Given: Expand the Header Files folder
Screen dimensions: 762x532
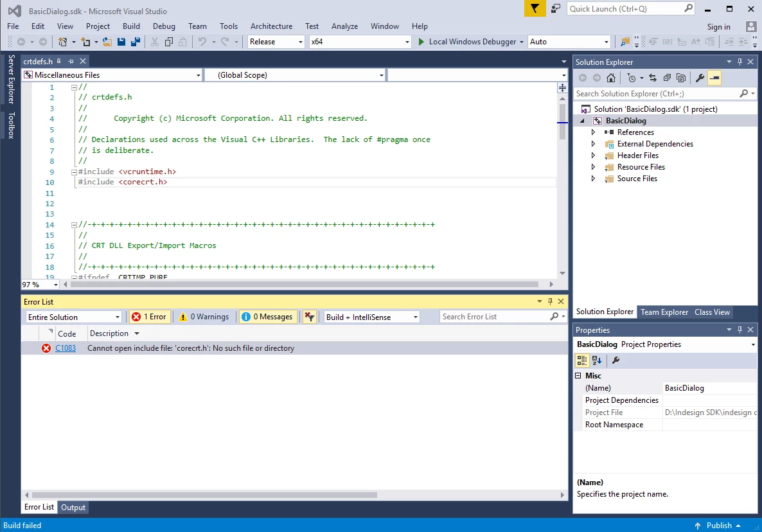Looking at the screenshot, I should 593,155.
